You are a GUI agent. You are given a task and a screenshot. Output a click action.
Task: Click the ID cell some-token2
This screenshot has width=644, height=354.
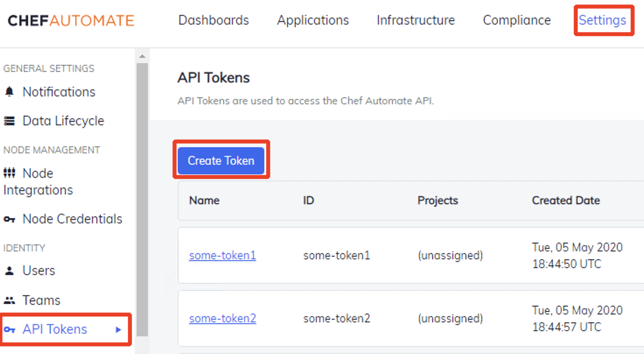(x=337, y=318)
